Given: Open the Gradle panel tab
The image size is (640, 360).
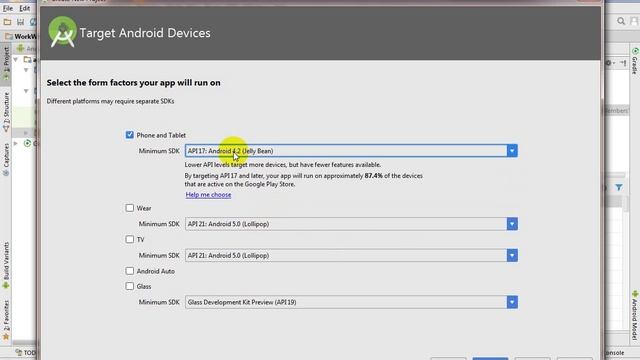Looking at the screenshot, I should [635, 61].
